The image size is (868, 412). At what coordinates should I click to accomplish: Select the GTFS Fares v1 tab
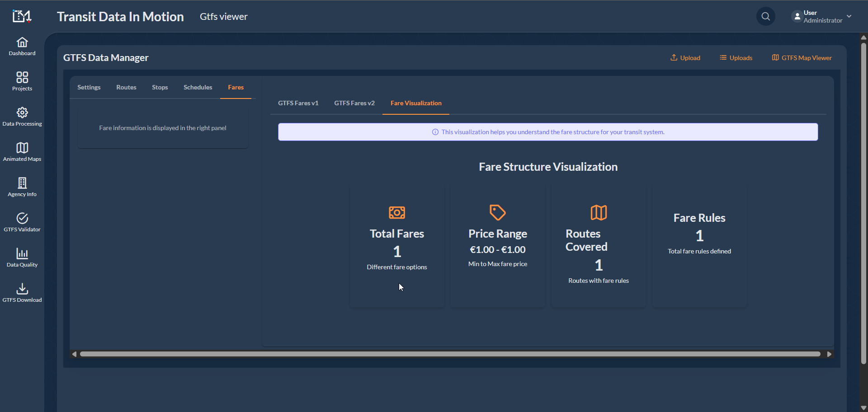coord(298,103)
